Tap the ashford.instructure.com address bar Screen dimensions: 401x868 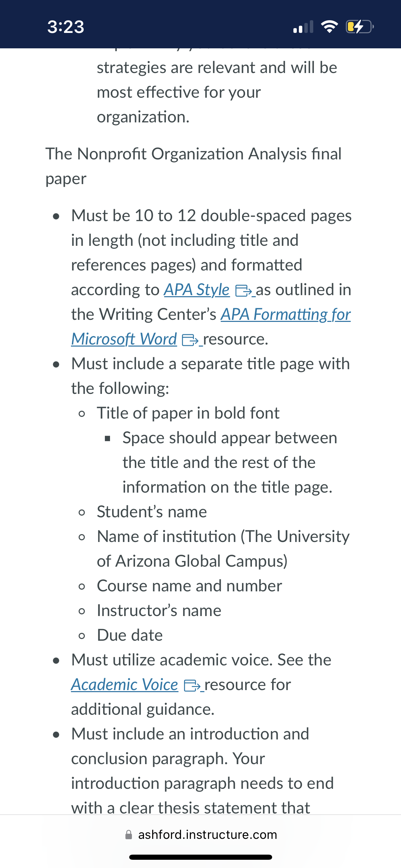click(200, 835)
